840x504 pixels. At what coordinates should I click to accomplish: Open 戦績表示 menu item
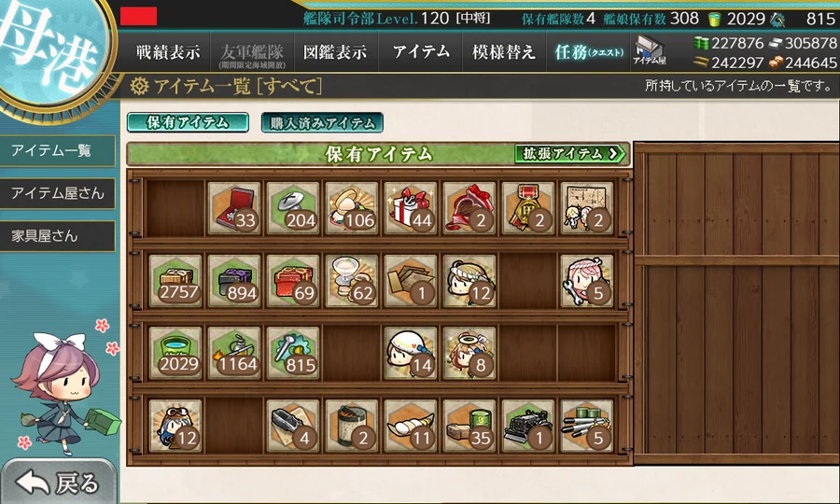pyautogui.click(x=168, y=52)
